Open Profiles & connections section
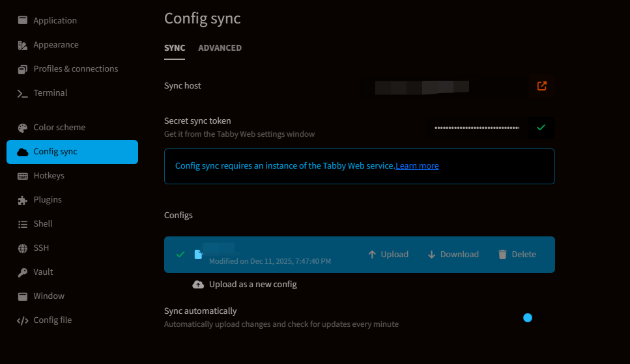Image resolution: width=630 pixels, height=364 pixels. (x=76, y=69)
